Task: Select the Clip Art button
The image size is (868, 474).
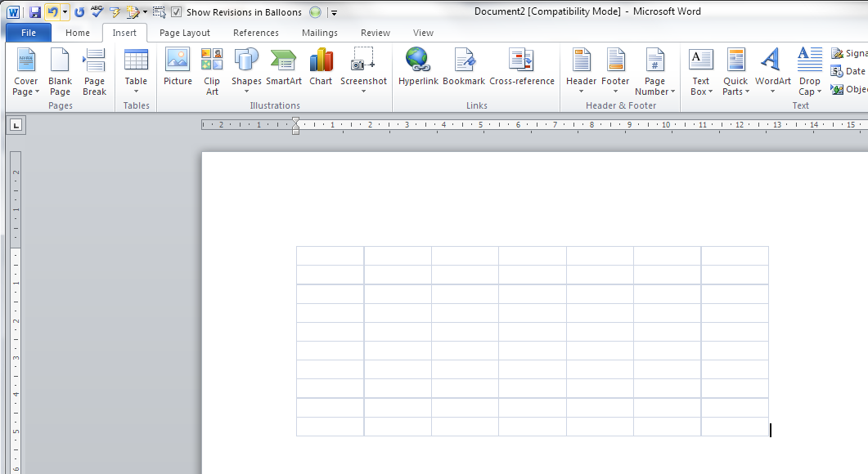Action: pyautogui.click(x=212, y=70)
